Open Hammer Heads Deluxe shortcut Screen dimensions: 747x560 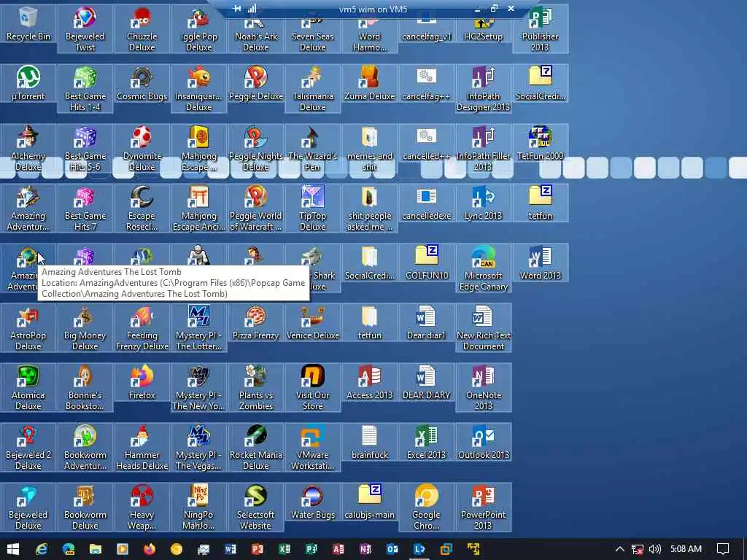(x=142, y=447)
